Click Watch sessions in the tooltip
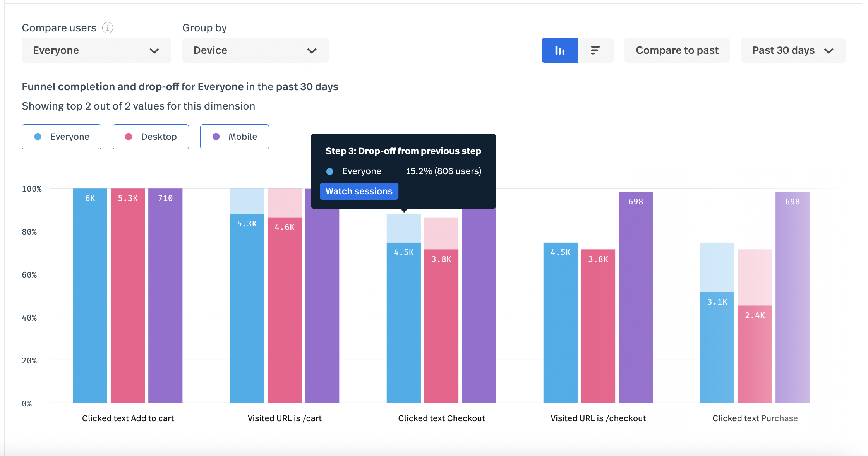This screenshot has width=868, height=456. pyautogui.click(x=359, y=191)
